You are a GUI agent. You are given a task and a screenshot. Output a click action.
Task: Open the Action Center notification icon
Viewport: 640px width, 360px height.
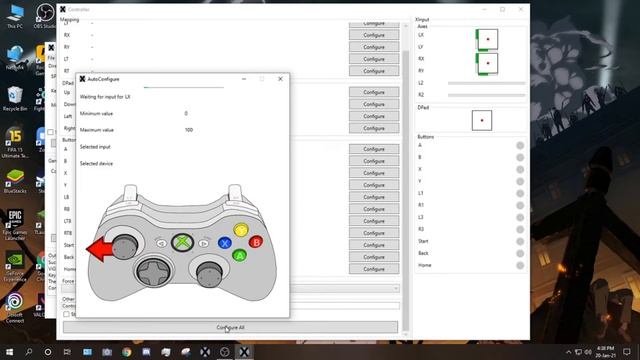pos(627,352)
